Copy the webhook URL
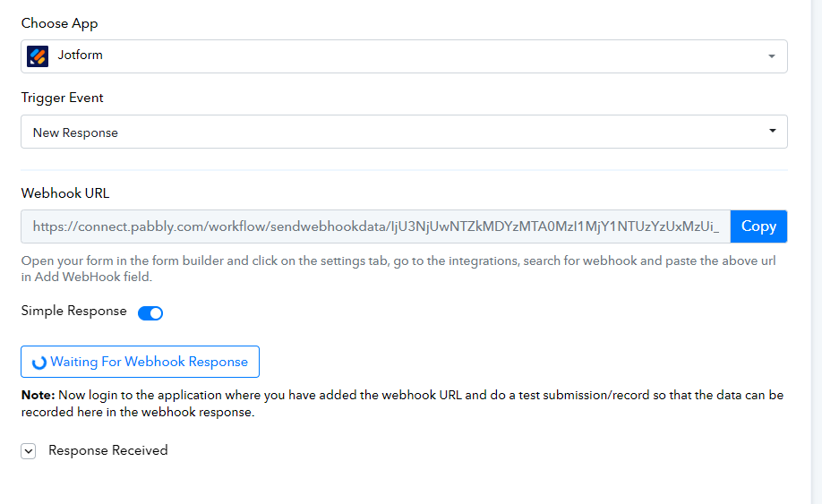This screenshot has width=822, height=504. pyautogui.click(x=758, y=226)
